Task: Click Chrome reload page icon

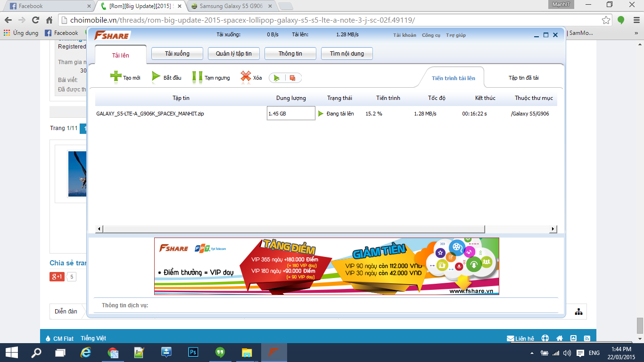Action: (x=35, y=20)
